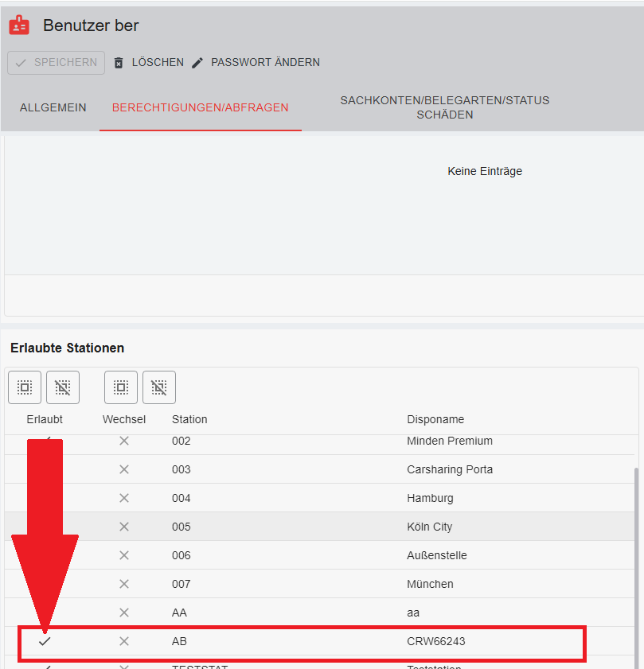Click the trash icon next to Löschen
Viewport: 644px width, 669px height.
pyautogui.click(x=119, y=63)
